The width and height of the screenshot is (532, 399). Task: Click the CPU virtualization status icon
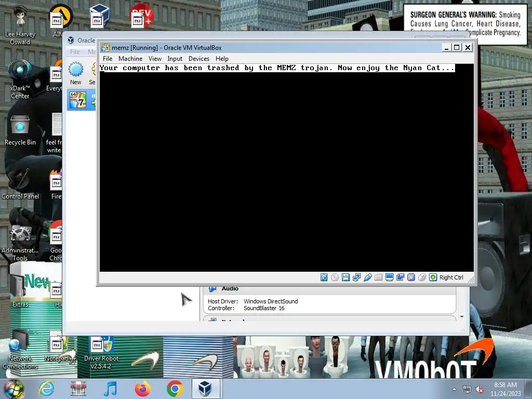click(411, 277)
